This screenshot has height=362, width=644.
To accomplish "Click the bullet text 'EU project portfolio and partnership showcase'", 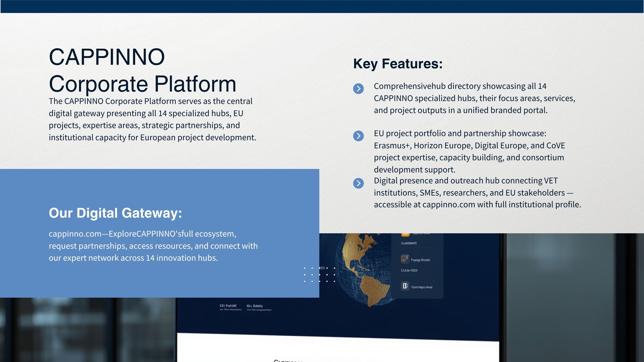I will click(469, 151).
